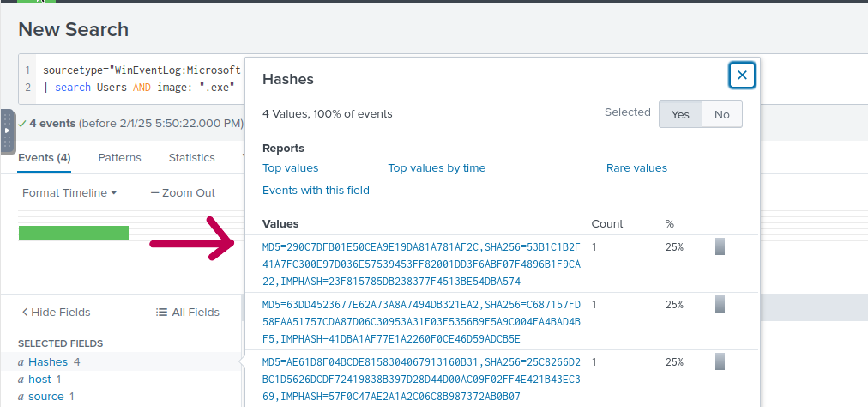Expand the left sidebar handle
868x407 pixels.
(x=8, y=131)
